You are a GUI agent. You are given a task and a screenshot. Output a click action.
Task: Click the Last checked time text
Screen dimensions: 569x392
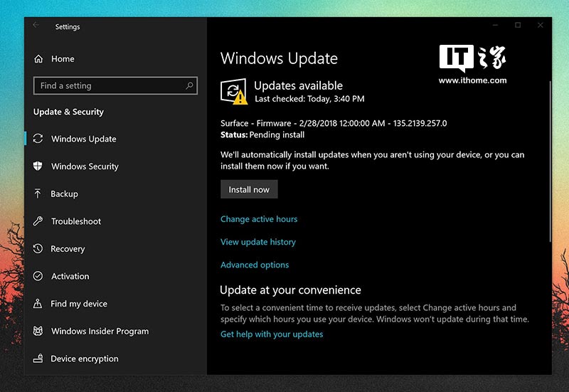pyautogui.click(x=309, y=99)
